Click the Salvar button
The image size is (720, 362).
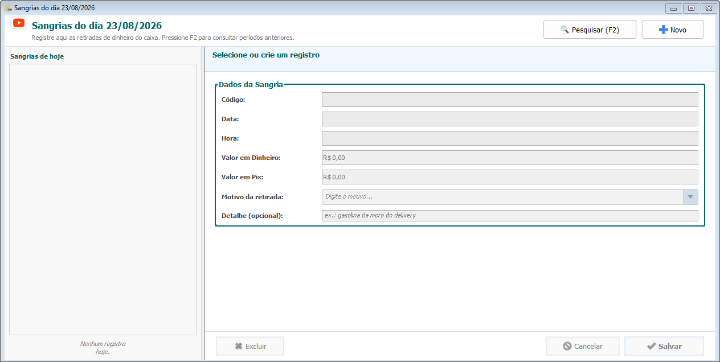(664, 346)
